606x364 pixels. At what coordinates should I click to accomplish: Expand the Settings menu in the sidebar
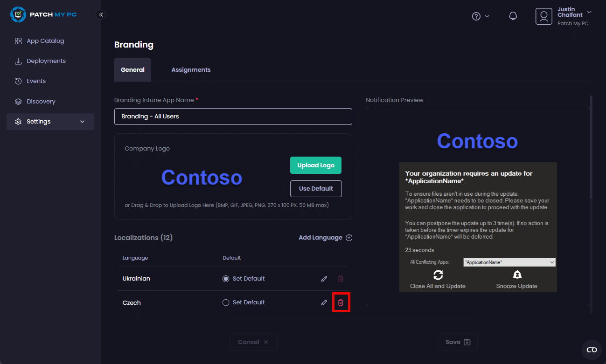pos(50,122)
